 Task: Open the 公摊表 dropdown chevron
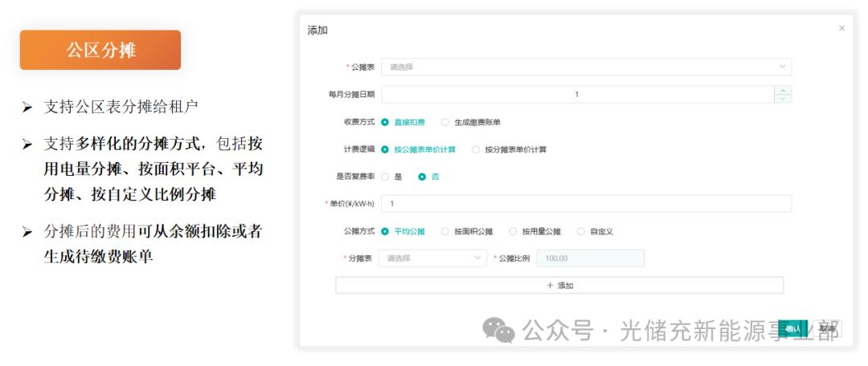tap(782, 67)
